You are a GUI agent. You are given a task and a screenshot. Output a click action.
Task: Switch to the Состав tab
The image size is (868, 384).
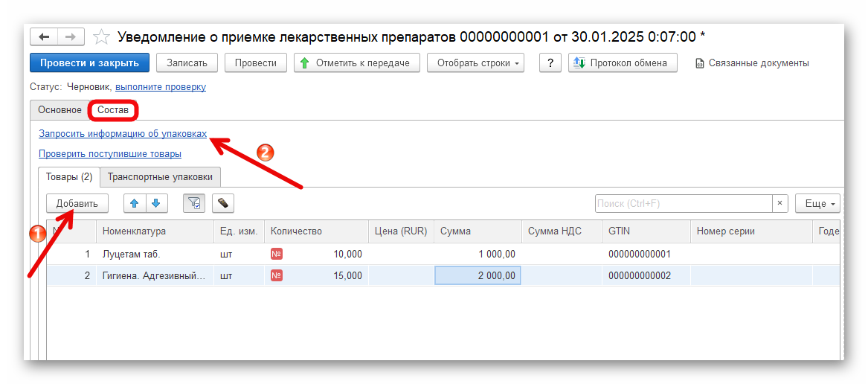(x=113, y=109)
